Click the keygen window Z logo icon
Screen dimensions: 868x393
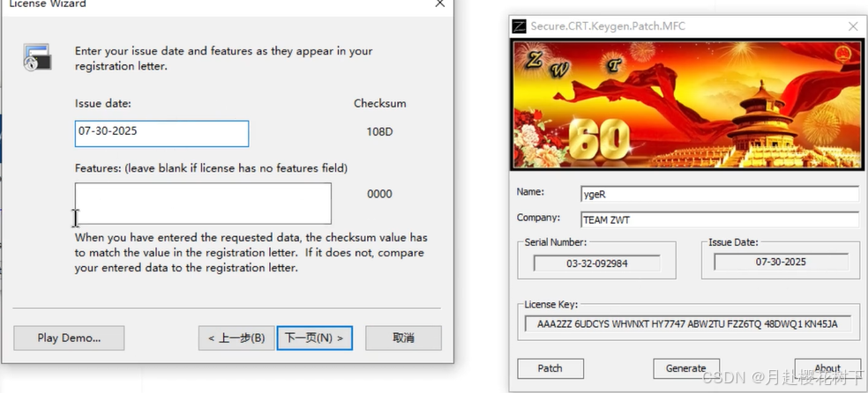point(520,26)
